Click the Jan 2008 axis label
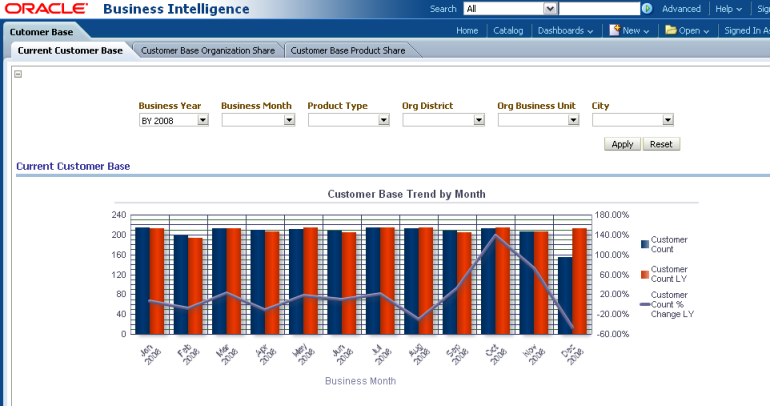770x406 pixels. (x=150, y=354)
